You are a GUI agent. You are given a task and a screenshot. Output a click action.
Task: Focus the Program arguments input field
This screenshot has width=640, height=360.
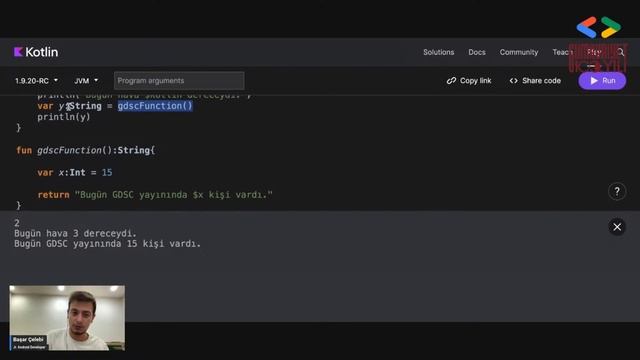179,80
